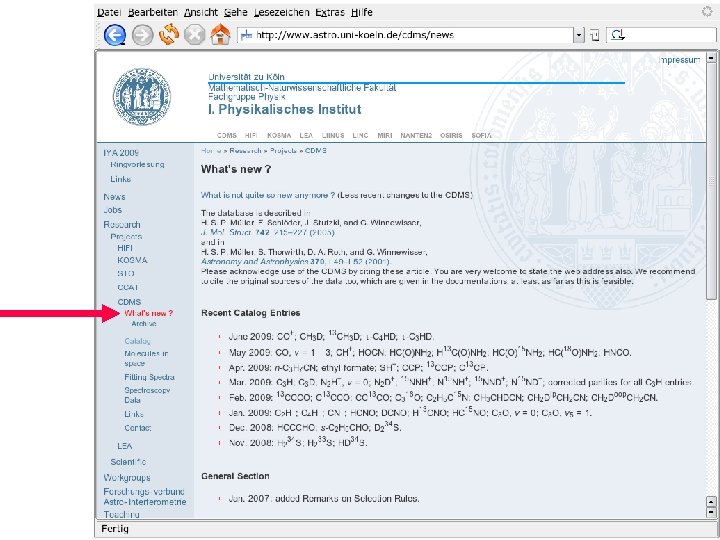The height and width of the screenshot is (540, 720).
Task: Open Spectroscopy Data sidebar link
Action: tap(147, 395)
